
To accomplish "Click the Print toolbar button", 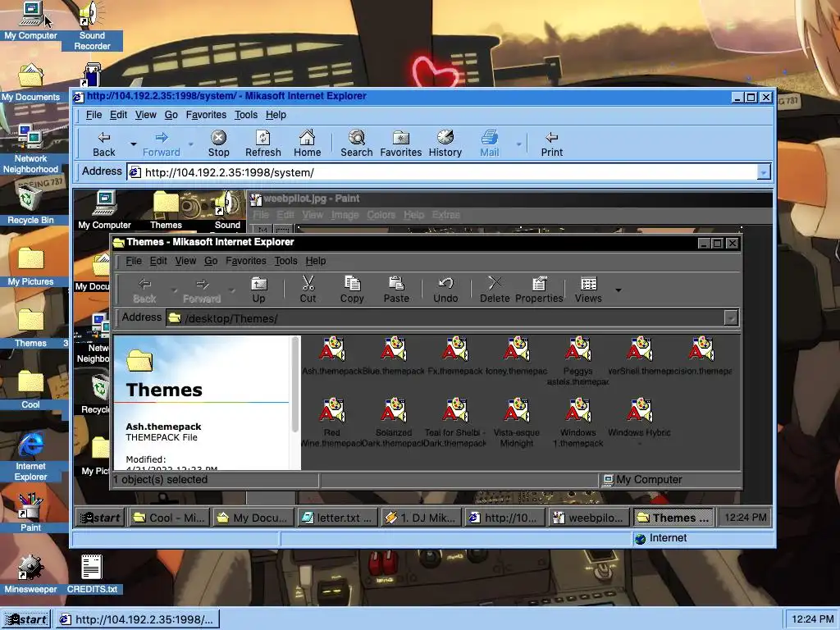I will [552, 144].
